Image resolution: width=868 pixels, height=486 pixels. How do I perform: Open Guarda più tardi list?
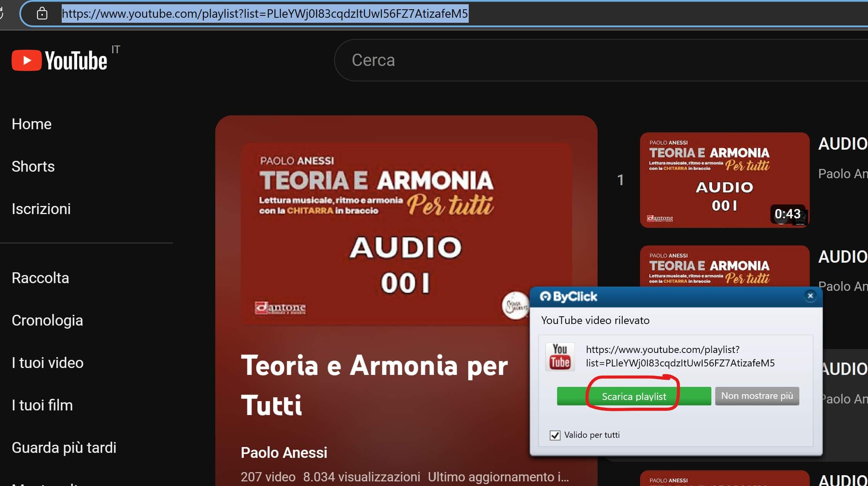point(64,448)
